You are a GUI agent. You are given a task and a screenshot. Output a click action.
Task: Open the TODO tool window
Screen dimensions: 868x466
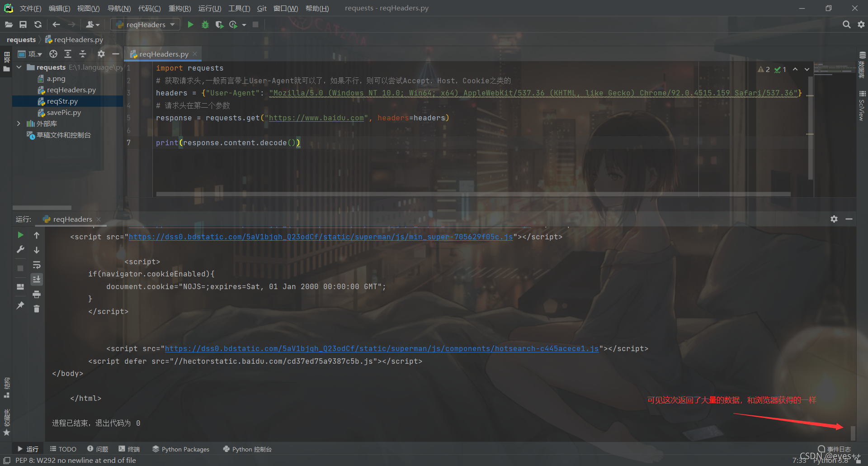point(63,449)
